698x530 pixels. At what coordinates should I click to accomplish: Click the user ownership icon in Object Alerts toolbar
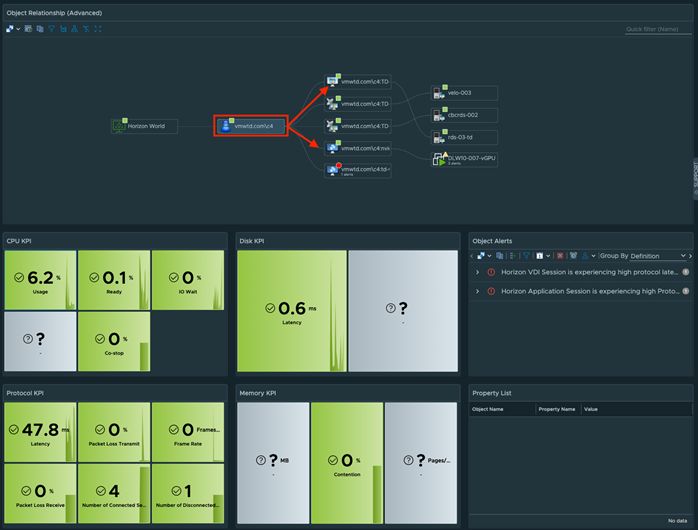point(585,256)
